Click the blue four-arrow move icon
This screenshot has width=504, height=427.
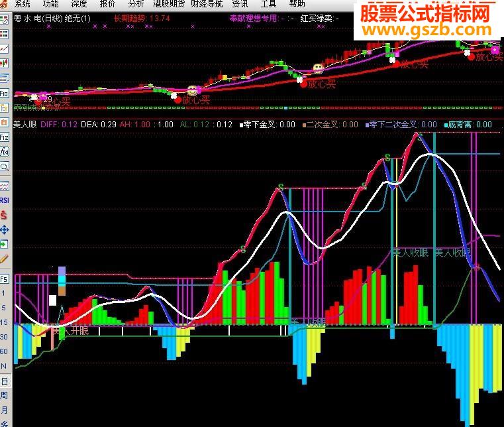pyautogui.click(x=4, y=230)
